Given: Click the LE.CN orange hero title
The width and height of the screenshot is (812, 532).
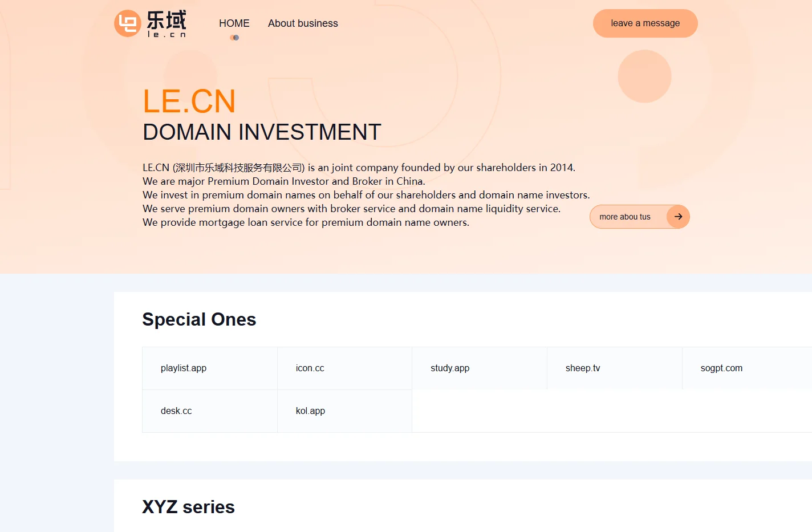Looking at the screenshot, I should click(189, 101).
